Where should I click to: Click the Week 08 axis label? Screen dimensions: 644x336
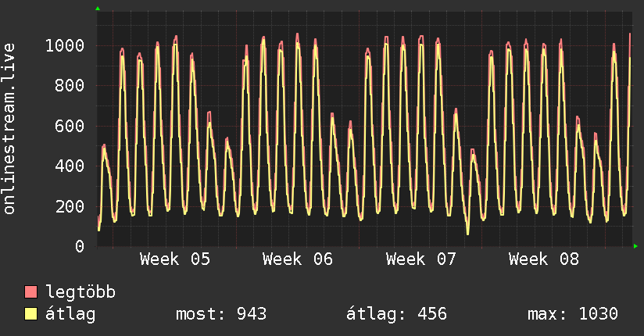544,259
